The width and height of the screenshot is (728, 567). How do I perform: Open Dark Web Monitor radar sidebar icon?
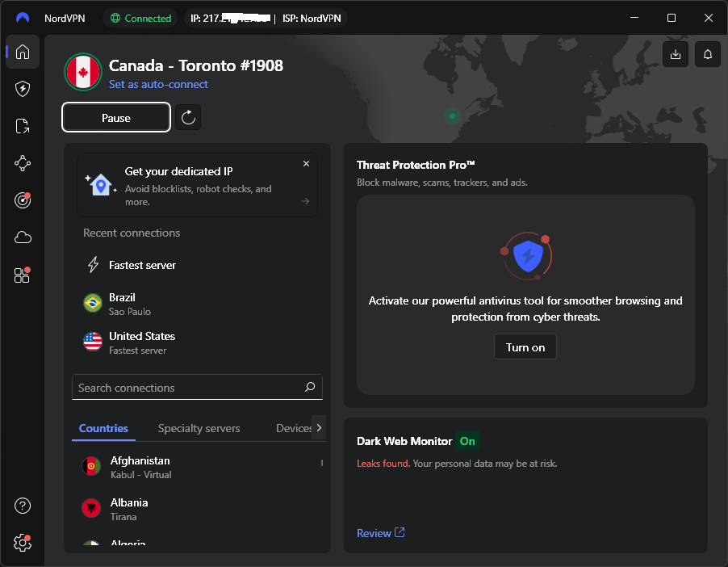click(23, 200)
